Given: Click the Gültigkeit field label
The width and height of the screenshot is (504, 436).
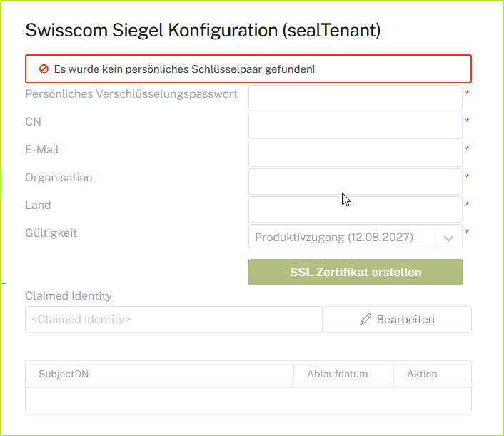Looking at the screenshot, I should tap(51, 233).
